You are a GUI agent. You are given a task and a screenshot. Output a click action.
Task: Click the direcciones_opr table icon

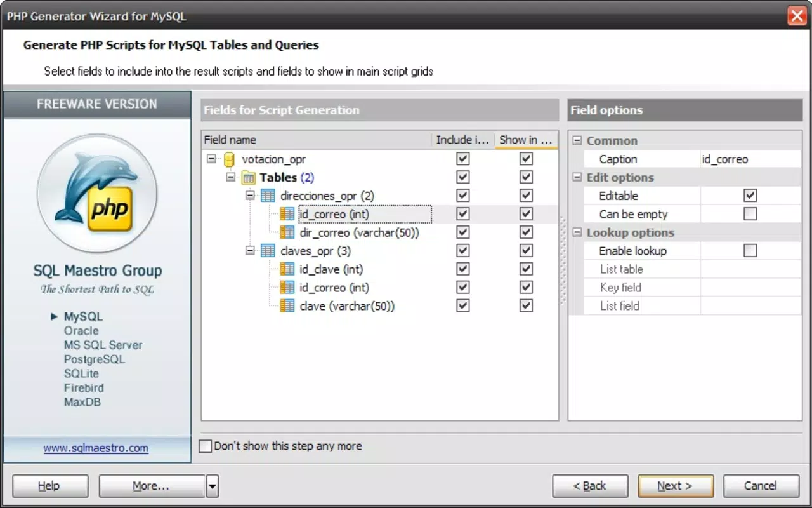(268, 196)
